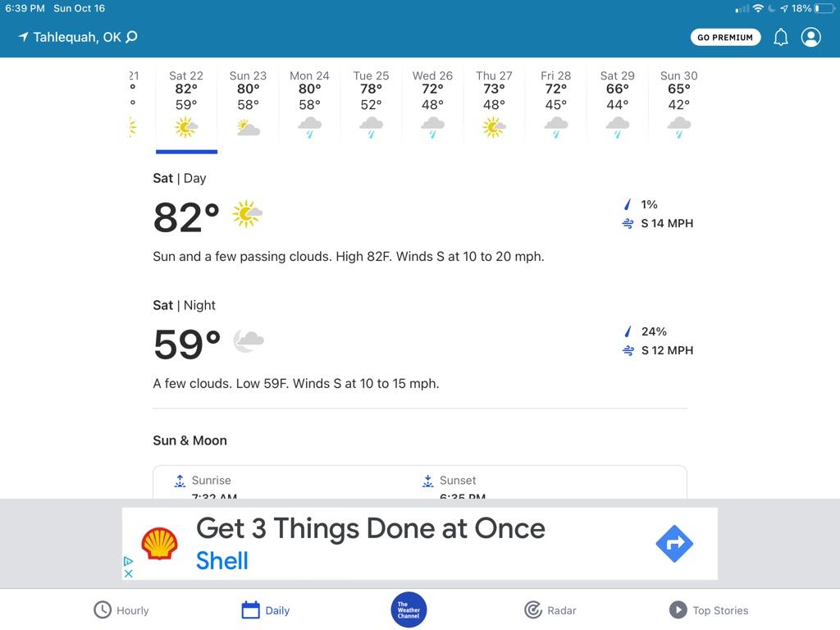Select Sun 23 forecast day
The width and height of the screenshot is (840, 630).
[248, 104]
